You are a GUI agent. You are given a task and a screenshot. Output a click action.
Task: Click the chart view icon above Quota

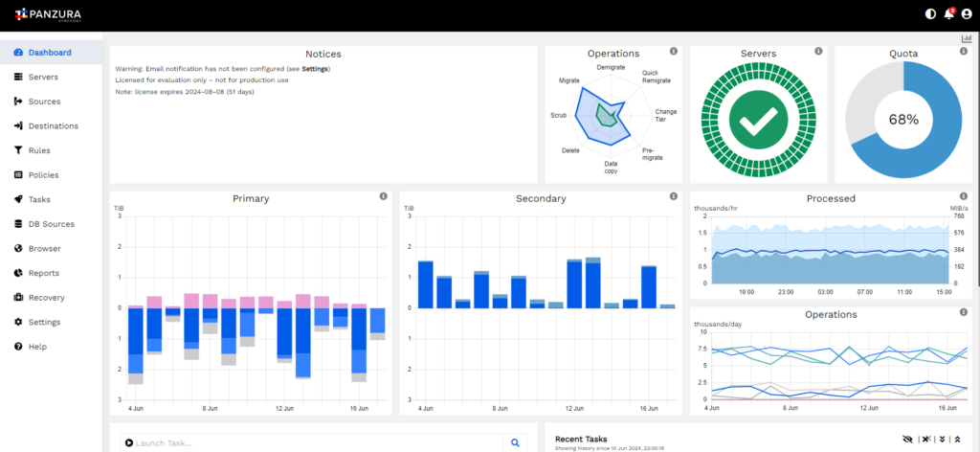point(967,38)
